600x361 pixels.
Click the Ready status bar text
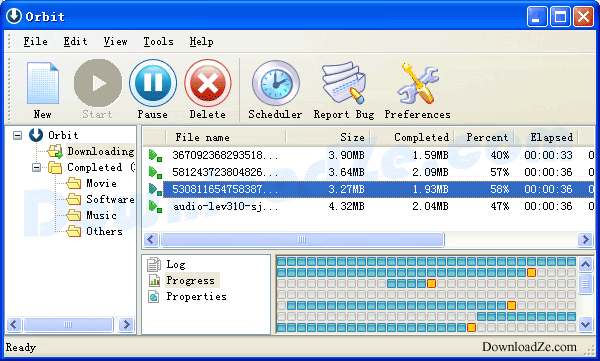tap(21, 348)
